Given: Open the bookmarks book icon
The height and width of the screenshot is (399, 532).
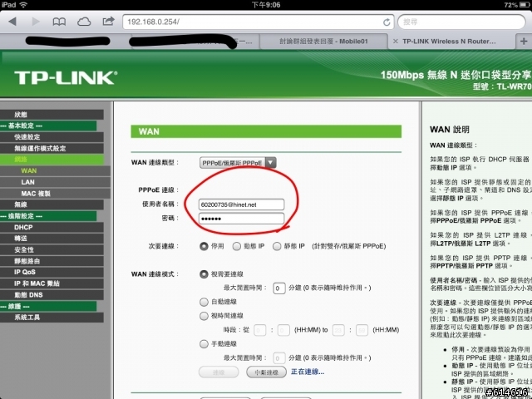Looking at the screenshot, I should [59, 22].
